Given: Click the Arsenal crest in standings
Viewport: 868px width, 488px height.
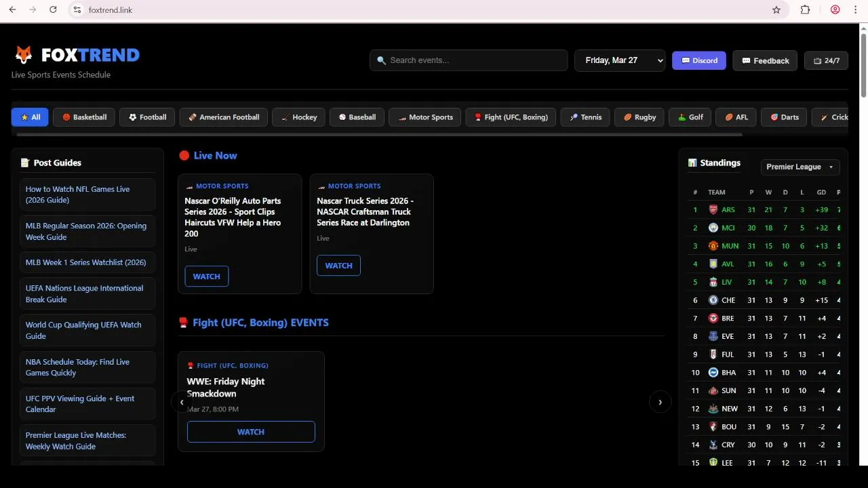Looking at the screenshot, I should [713, 209].
